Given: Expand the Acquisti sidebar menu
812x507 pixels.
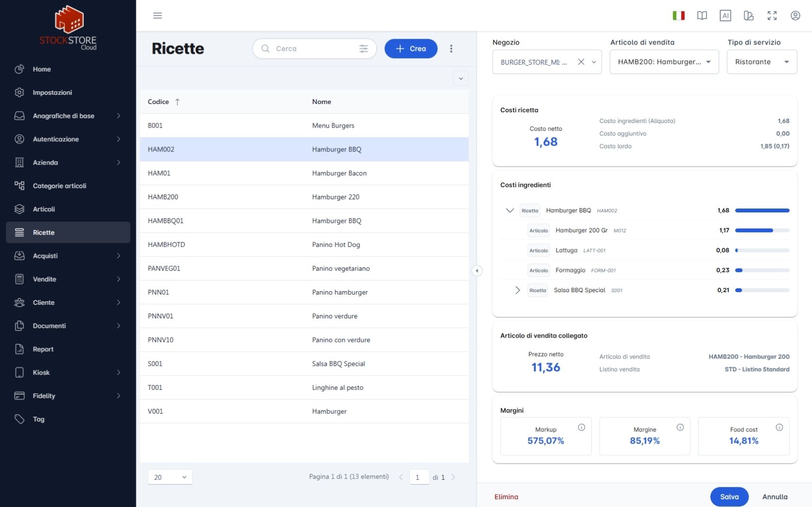Looking at the screenshot, I should 68,255.
